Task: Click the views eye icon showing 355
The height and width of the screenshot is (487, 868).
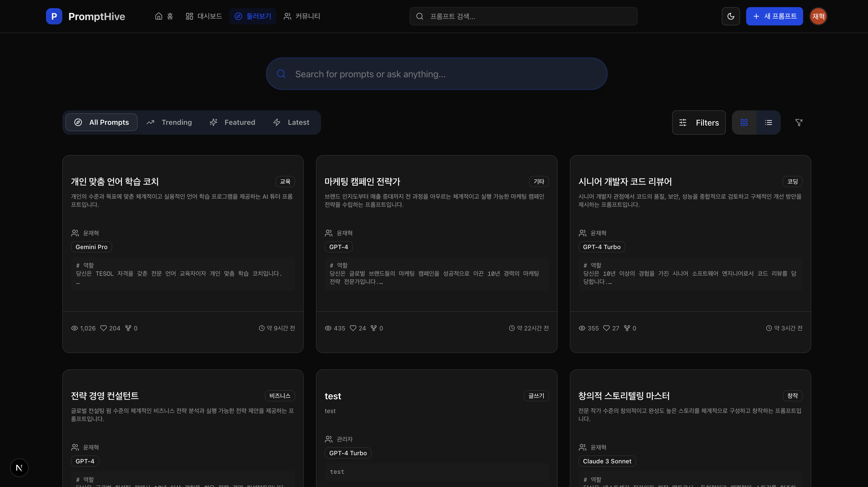Action: [582, 328]
